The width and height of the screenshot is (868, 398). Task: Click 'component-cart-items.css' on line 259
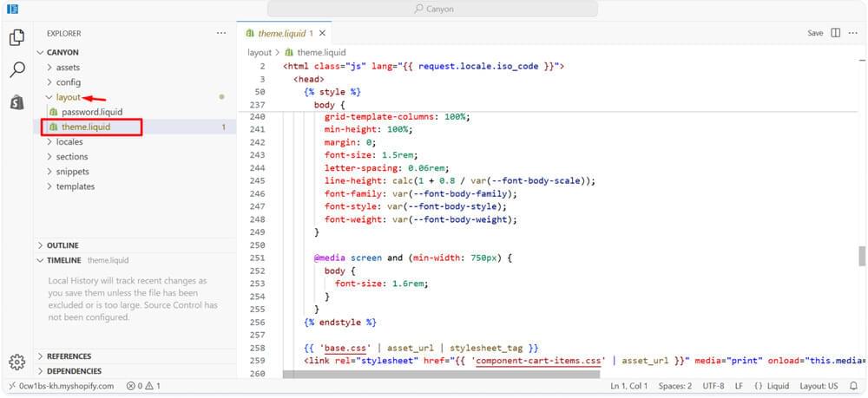[540, 361]
